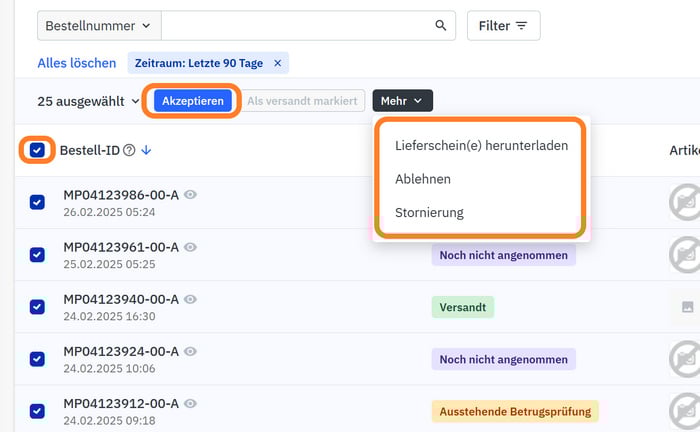Image resolution: width=700 pixels, height=432 pixels.
Task: Click the eye icon next to MP04123940-00-A
Action: tap(190, 299)
